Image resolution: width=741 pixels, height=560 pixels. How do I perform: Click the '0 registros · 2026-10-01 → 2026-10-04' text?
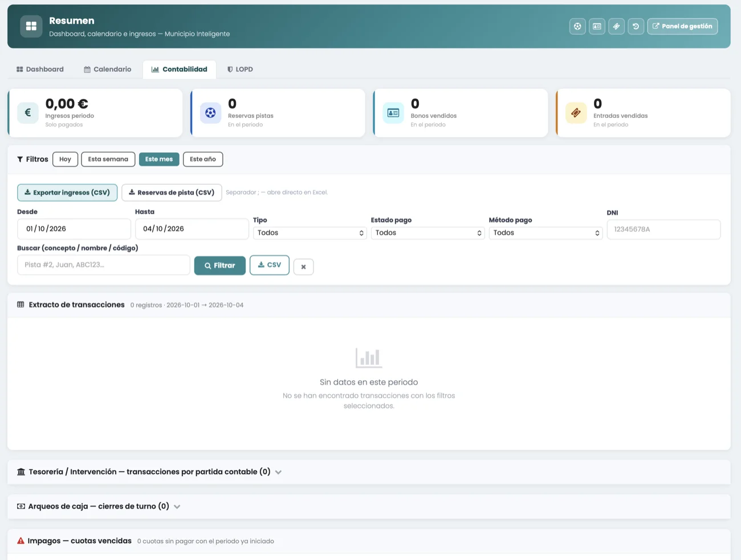(x=187, y=305)
